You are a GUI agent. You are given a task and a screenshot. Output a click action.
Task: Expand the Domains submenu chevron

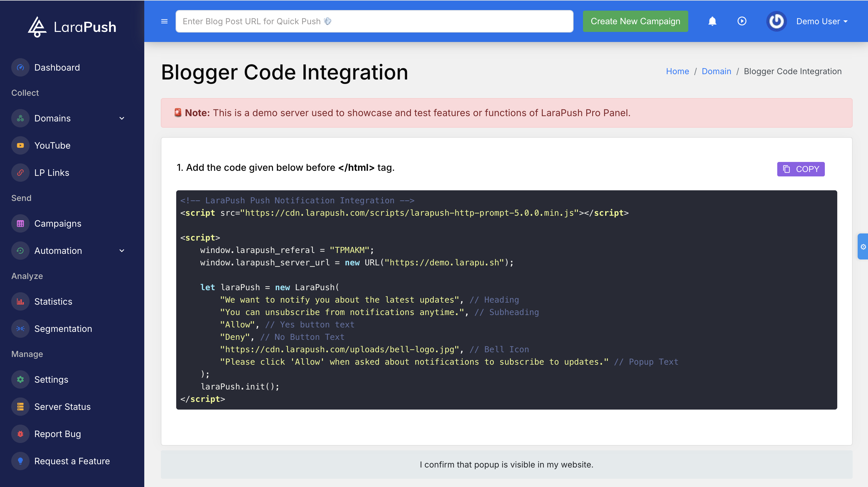click(122, 118)
